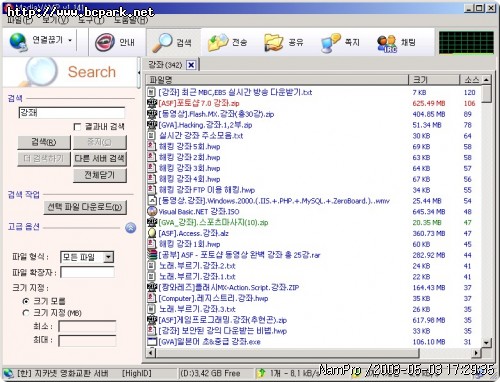Click the hwp icon of 해킹 강좌 2회.hwp

(152, 157)
